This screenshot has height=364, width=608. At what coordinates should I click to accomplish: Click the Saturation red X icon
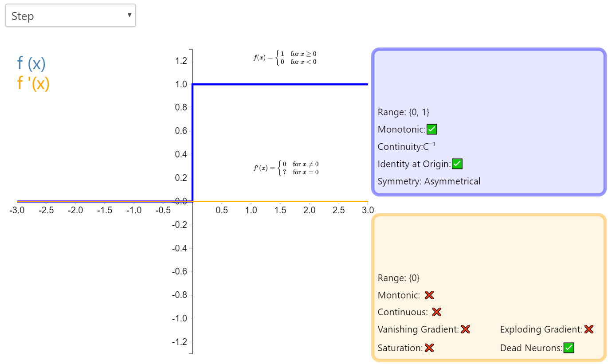(x=429, y=348)
